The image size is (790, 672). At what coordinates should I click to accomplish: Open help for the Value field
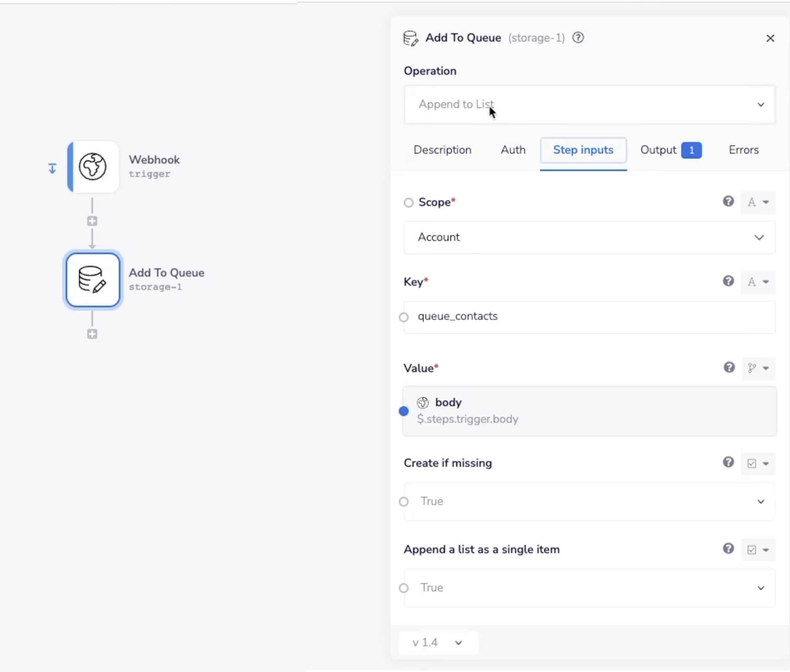(x=729, y=368)
